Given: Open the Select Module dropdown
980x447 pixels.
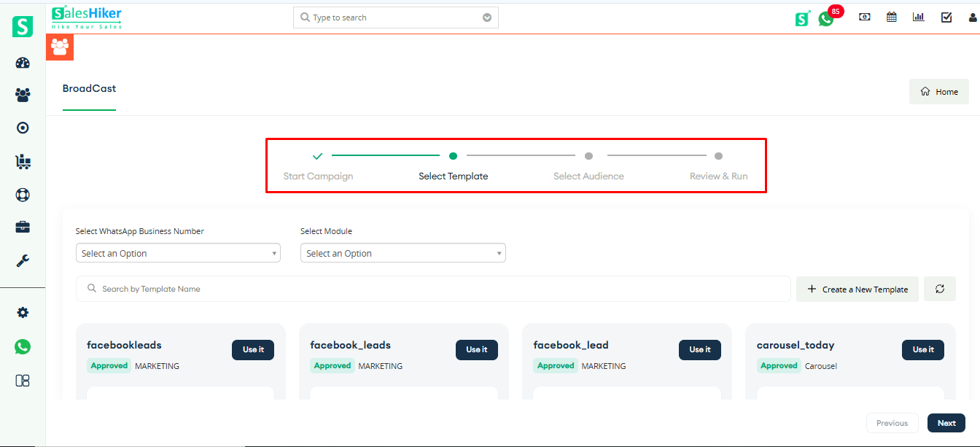Looking at the screenshot, I should [x=402, y=253].
